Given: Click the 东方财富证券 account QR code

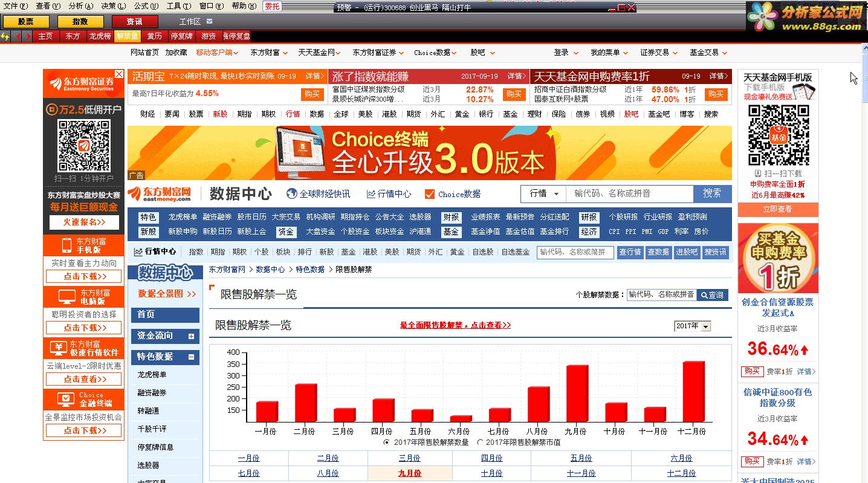Looking at the screenshot, I should click(x=84, y=145).
